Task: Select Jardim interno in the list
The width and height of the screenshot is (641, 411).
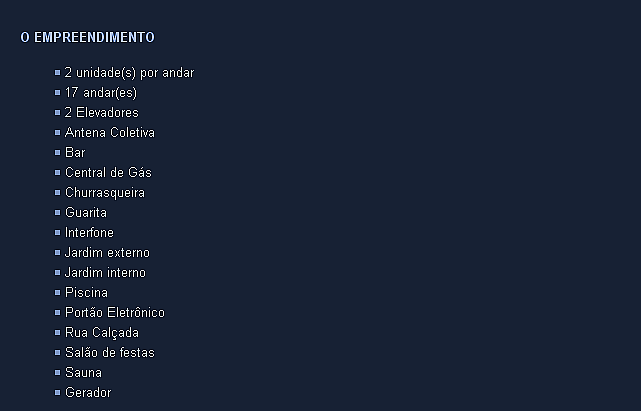Action: pos(105,273)
